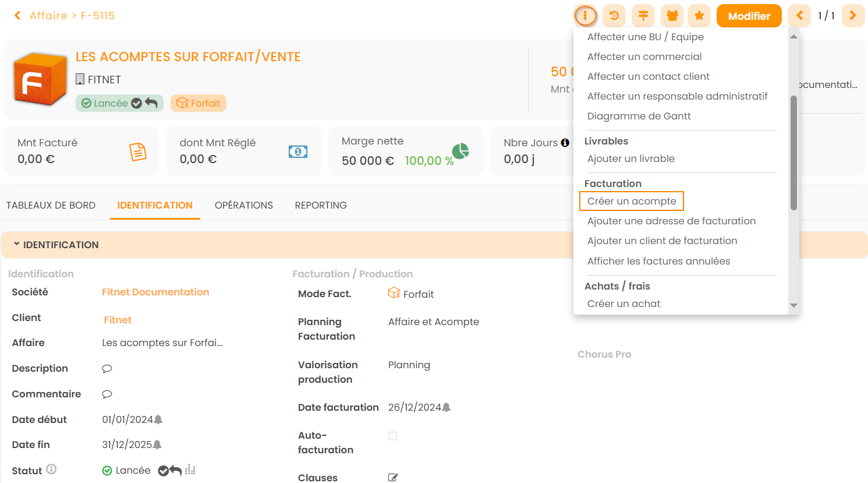The height and width of the screenshot is (483, 868).
Task: Mark affaire as favorite with star icon
Action: [699, 16]
